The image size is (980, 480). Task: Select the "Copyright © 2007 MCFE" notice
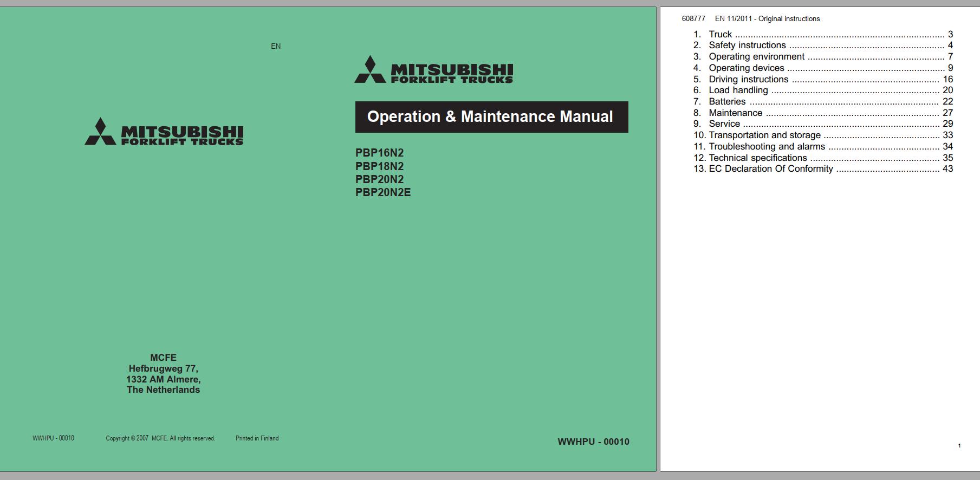click(x=160, y=438)
